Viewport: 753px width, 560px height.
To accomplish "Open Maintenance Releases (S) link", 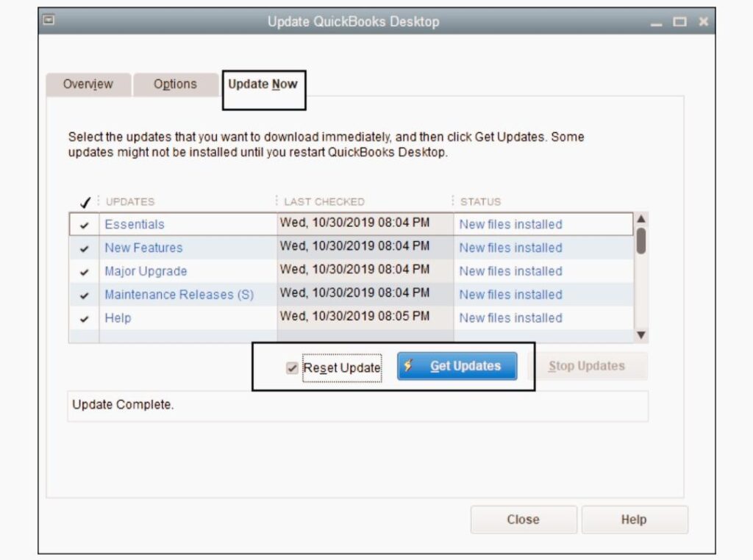I will [x=179, y=294].
